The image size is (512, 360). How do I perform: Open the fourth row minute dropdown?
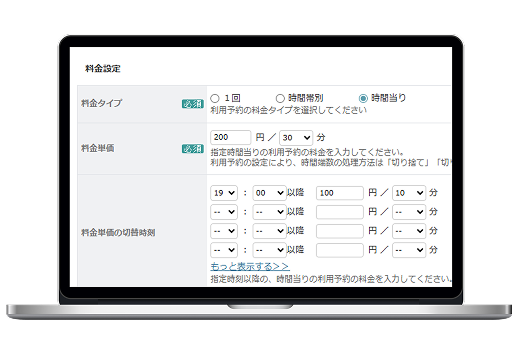pyautogui.click(x=269, y=250)
